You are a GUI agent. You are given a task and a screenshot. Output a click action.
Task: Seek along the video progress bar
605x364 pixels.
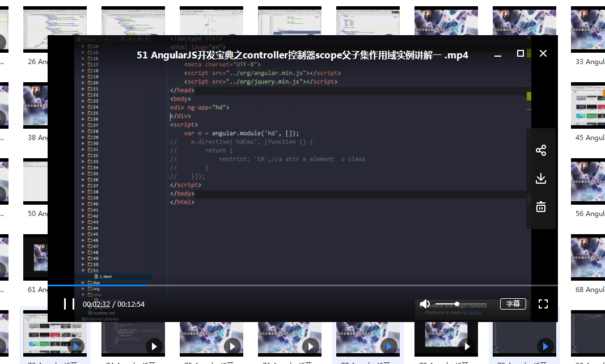coord(303,285)
